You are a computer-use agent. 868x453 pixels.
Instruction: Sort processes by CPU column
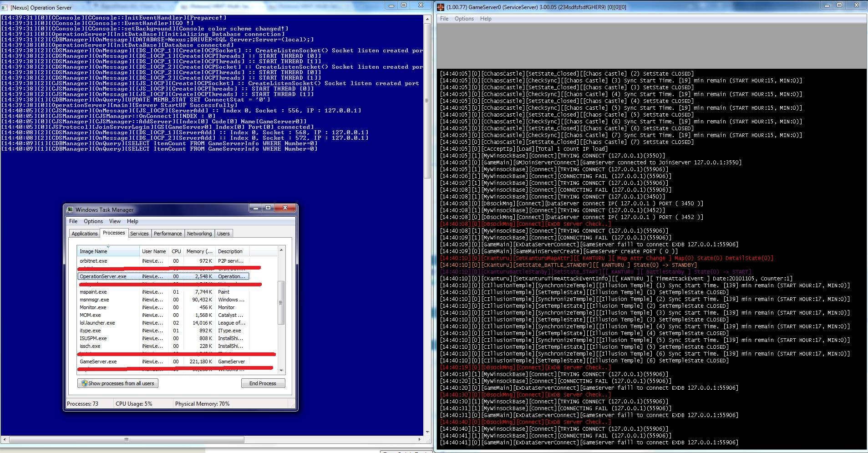click(x=176, y=251)
